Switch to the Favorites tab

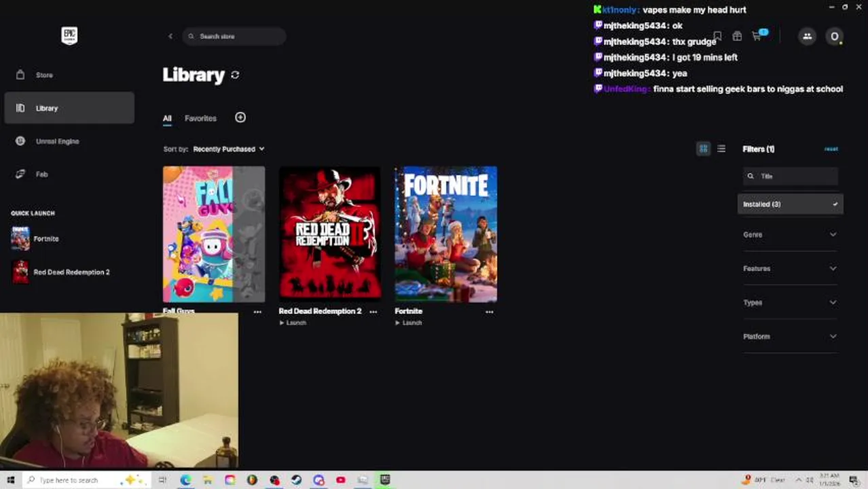200,118
